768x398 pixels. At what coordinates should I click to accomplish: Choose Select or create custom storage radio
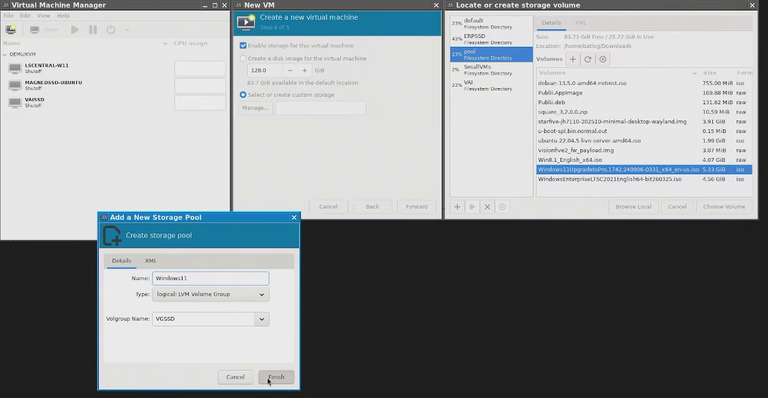coord(243,94)
